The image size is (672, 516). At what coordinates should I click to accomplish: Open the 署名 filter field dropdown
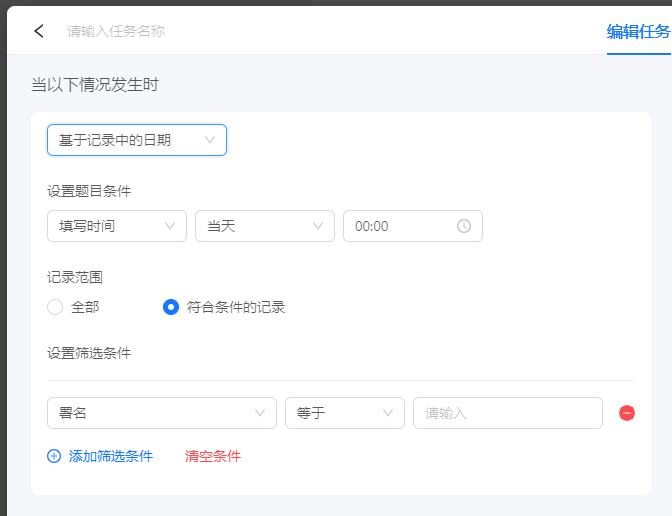coord(162,413)
